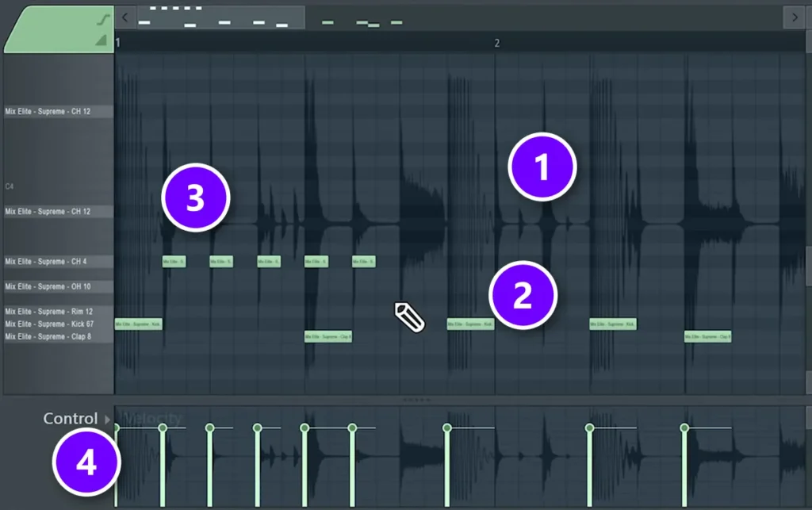
Task: Click the piano roll vertical scrollbar on right edge
Action: 808,266
